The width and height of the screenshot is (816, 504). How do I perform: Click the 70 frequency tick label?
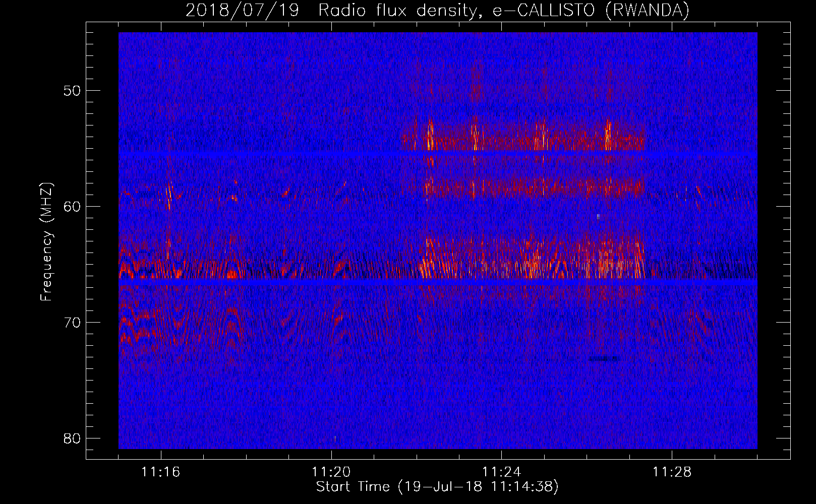72,323
